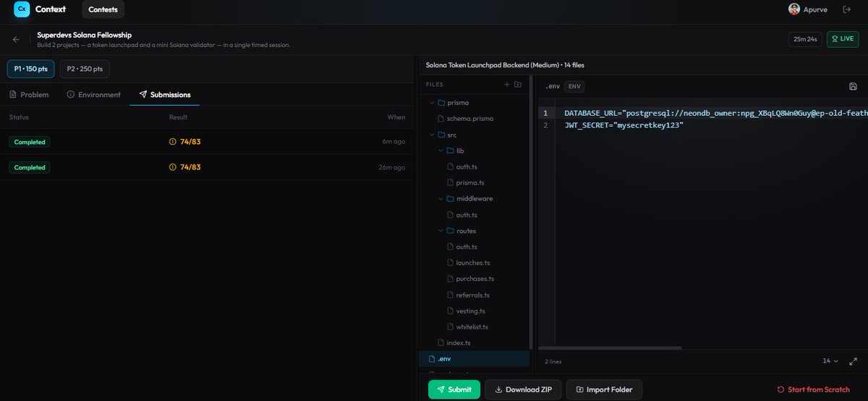Switch to the Environment tab
Screen dimensions: 868x401
93,95
